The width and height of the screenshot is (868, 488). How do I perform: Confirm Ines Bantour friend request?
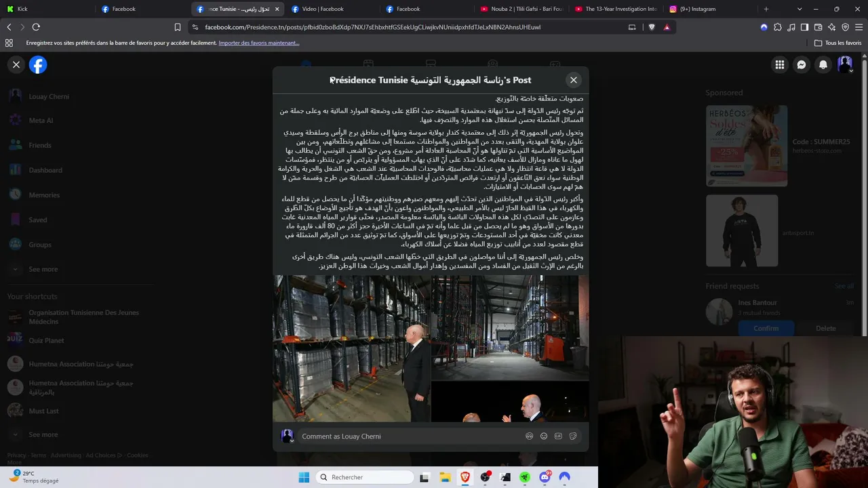click(x=766, y=328)
